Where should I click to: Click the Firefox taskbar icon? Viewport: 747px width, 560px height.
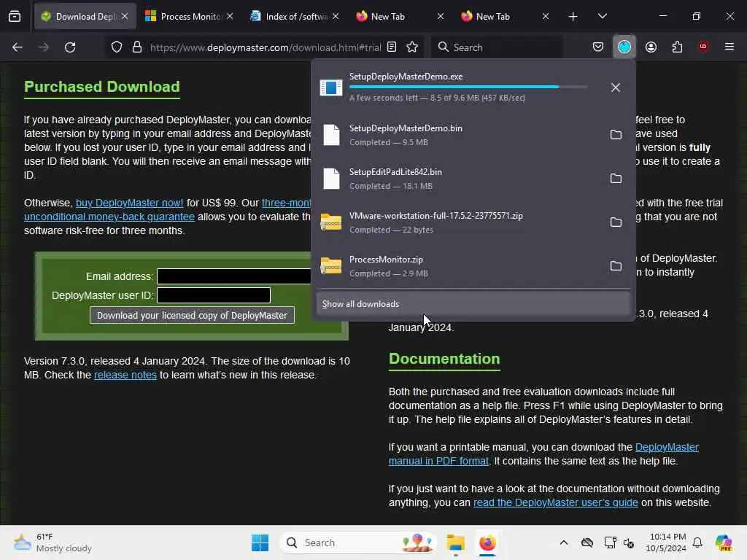click(x=487, y=542)
